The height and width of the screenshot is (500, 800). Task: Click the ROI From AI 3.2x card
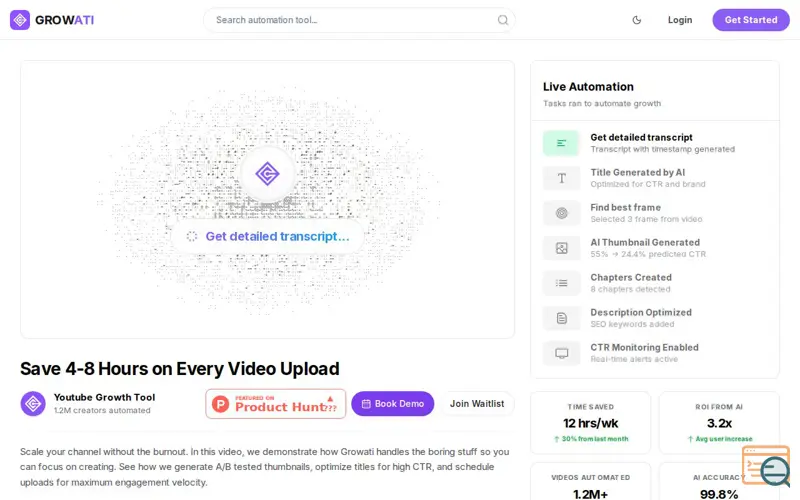point(719,423)
